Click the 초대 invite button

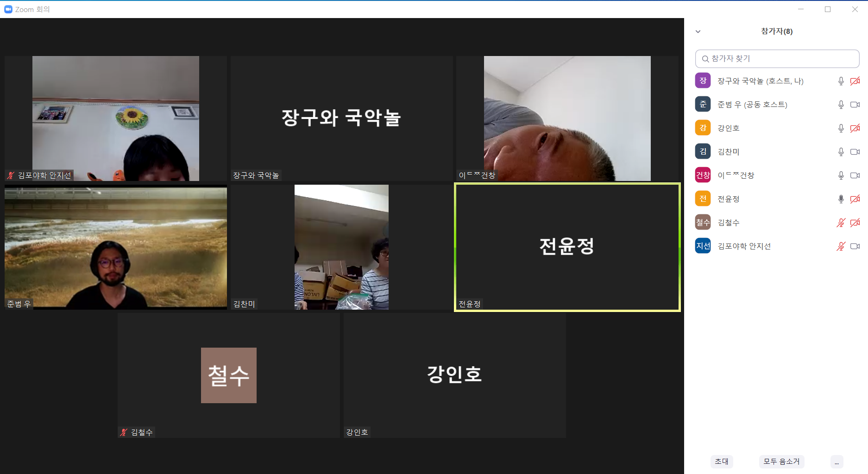point(722,462)
